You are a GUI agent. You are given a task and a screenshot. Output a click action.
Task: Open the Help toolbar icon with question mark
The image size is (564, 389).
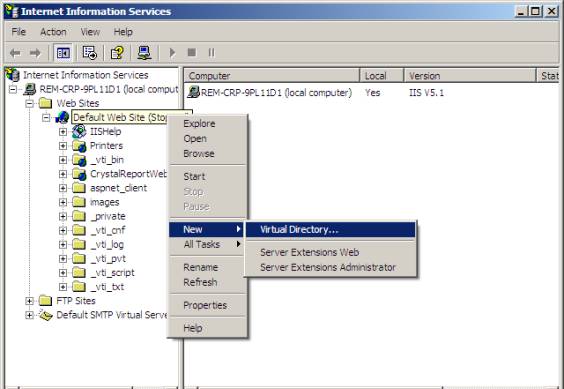pos(117,53)
